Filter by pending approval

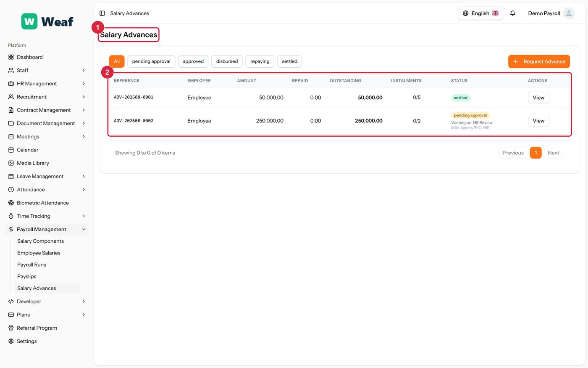[x=151, y=61]
